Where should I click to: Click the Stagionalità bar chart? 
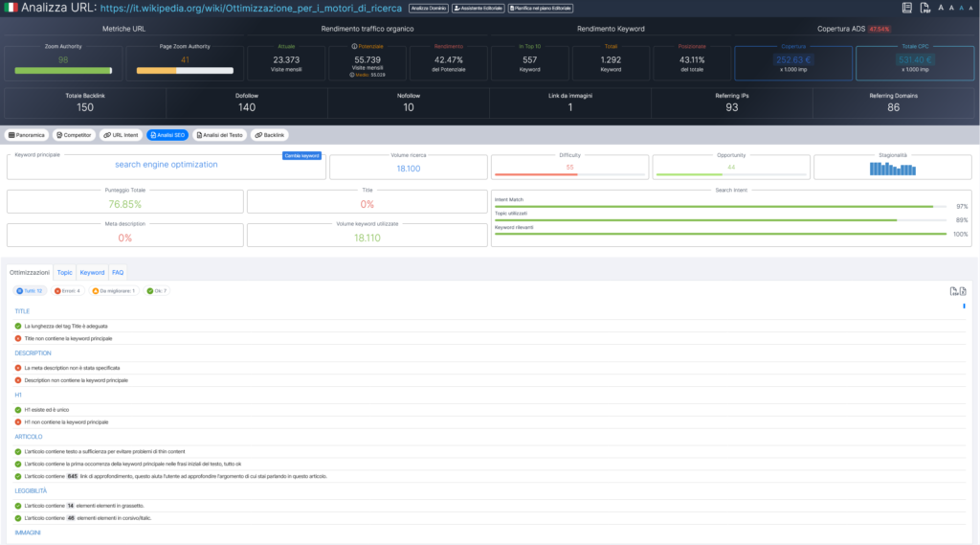[x=893, y=169]
